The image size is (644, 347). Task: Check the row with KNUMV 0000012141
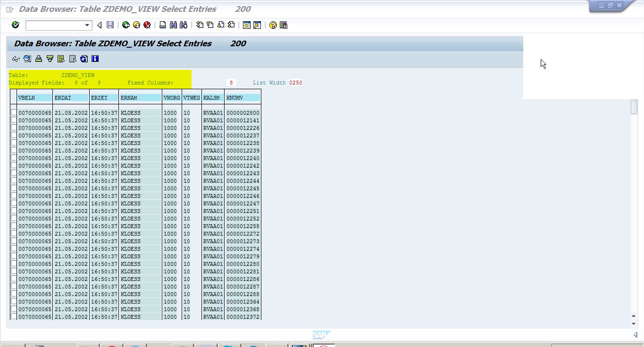[x=14, y=120]
